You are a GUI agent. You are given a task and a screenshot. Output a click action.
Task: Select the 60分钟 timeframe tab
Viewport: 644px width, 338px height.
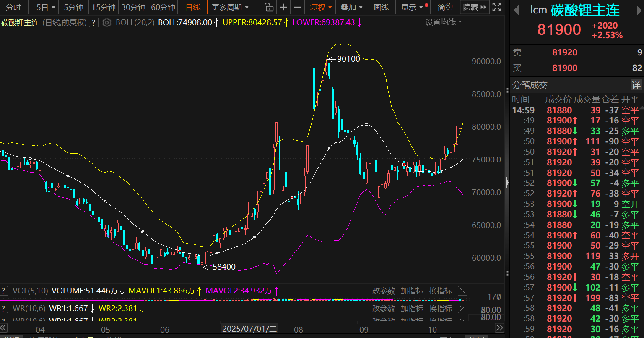click(163, 7)
